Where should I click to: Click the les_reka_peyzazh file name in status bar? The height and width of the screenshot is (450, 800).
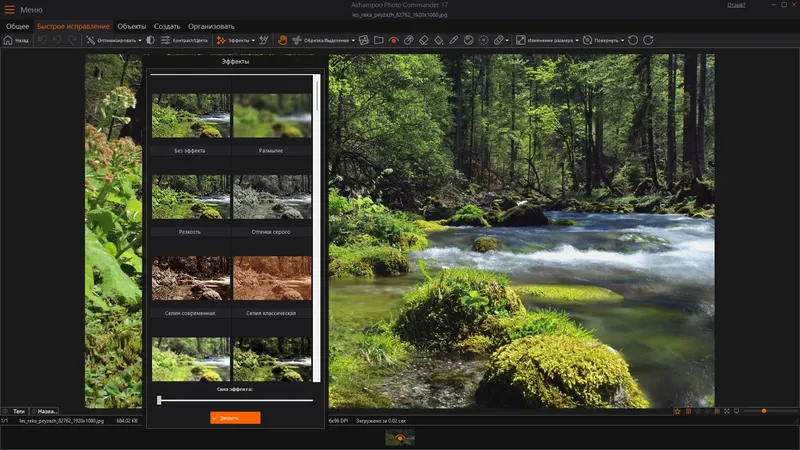62,421
